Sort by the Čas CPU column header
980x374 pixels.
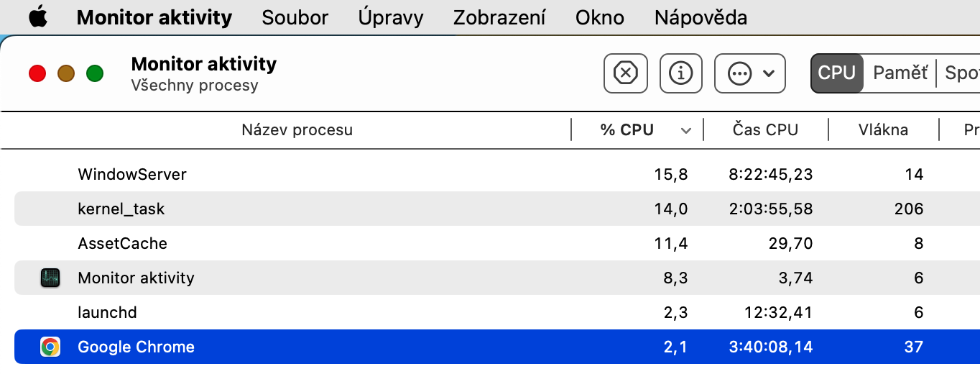click(x=765, y=130)
